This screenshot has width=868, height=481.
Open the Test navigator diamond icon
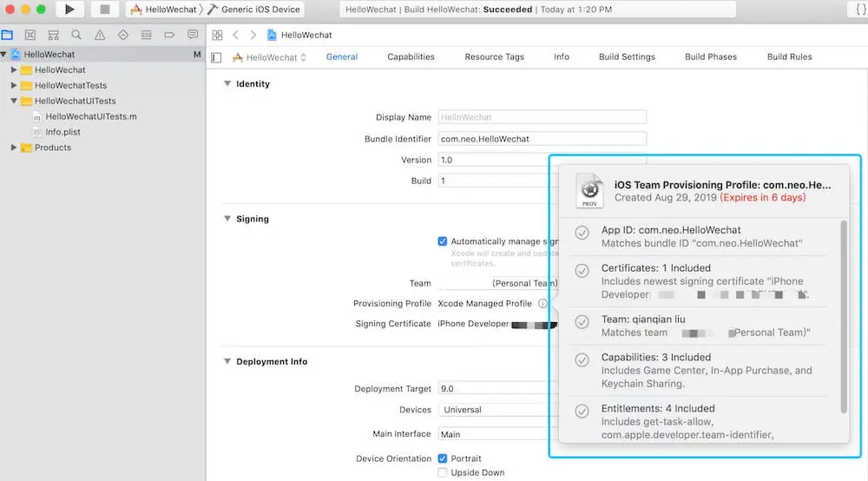point(123,35)
